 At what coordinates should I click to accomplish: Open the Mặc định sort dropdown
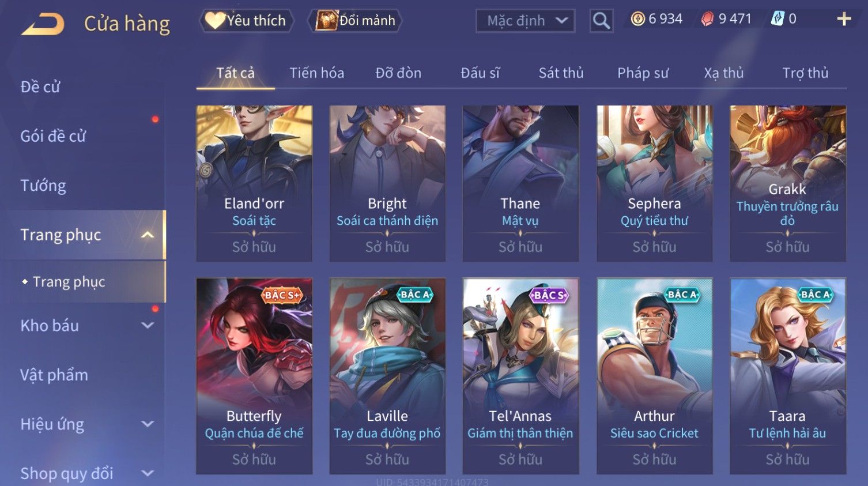[526, 21]
